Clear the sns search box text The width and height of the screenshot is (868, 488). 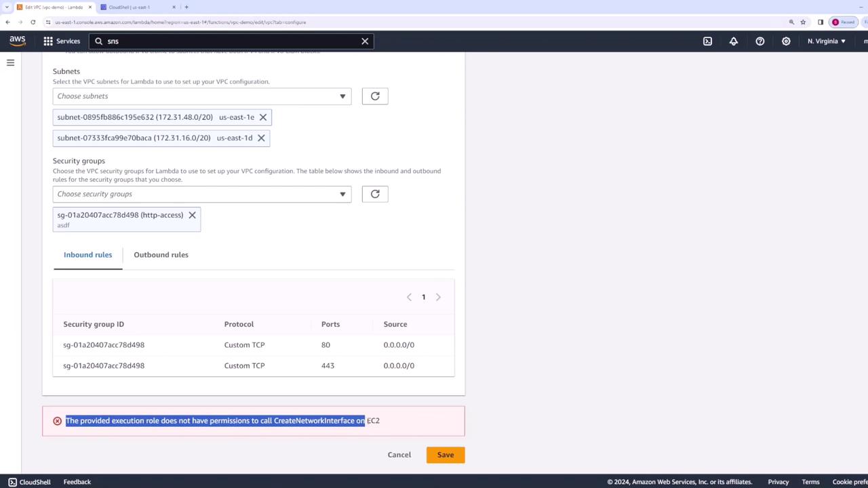[x=365, y=41]
